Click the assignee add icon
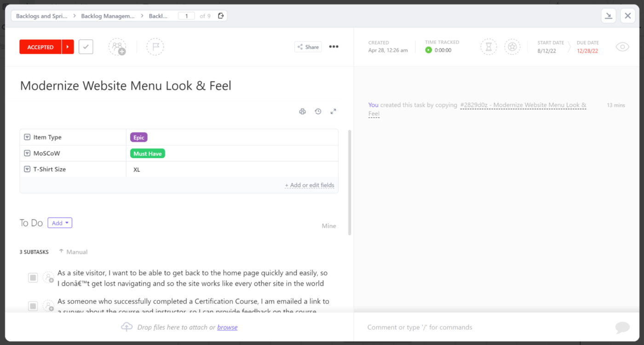The width and height of the screenshot is (644, 345). [x=117, y=47]
